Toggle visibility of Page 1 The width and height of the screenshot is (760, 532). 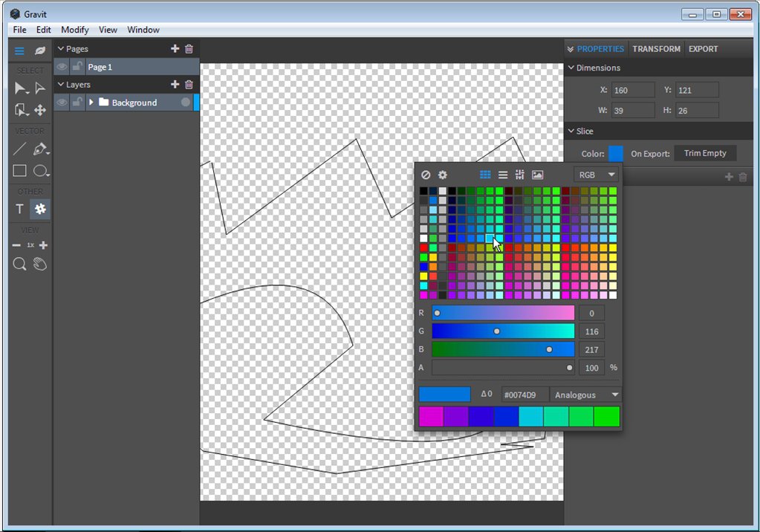tap(62, 67)
